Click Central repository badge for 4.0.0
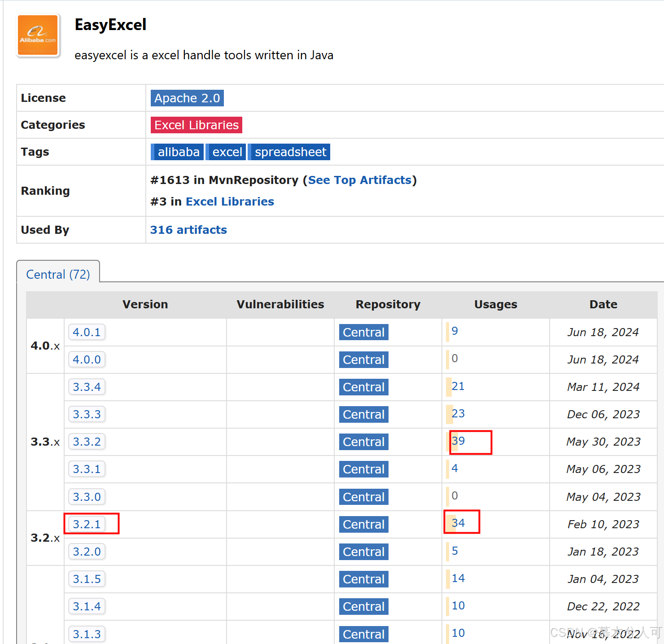The image size is (664, 644). tap(363, 359)
